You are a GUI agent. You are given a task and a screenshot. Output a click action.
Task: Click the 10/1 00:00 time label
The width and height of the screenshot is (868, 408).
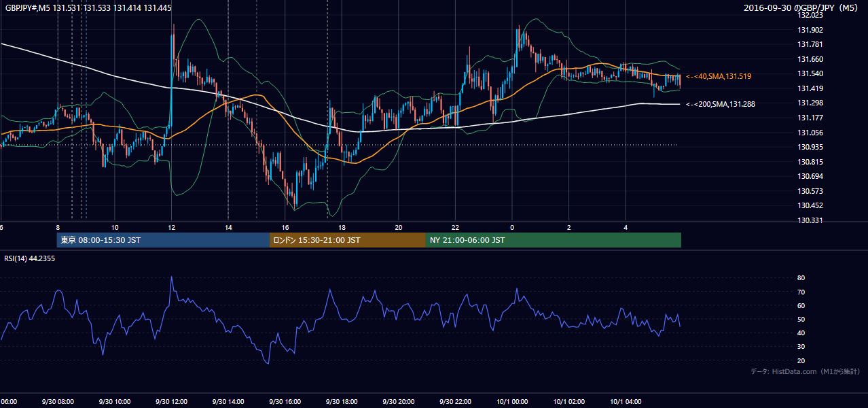coord(511,402)
